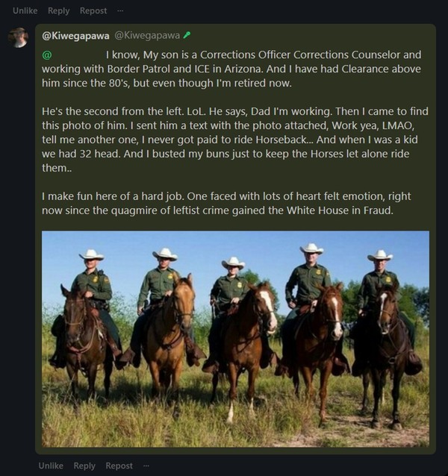Open Kiwegapawa's profile avatar picture

click(18, 37)
